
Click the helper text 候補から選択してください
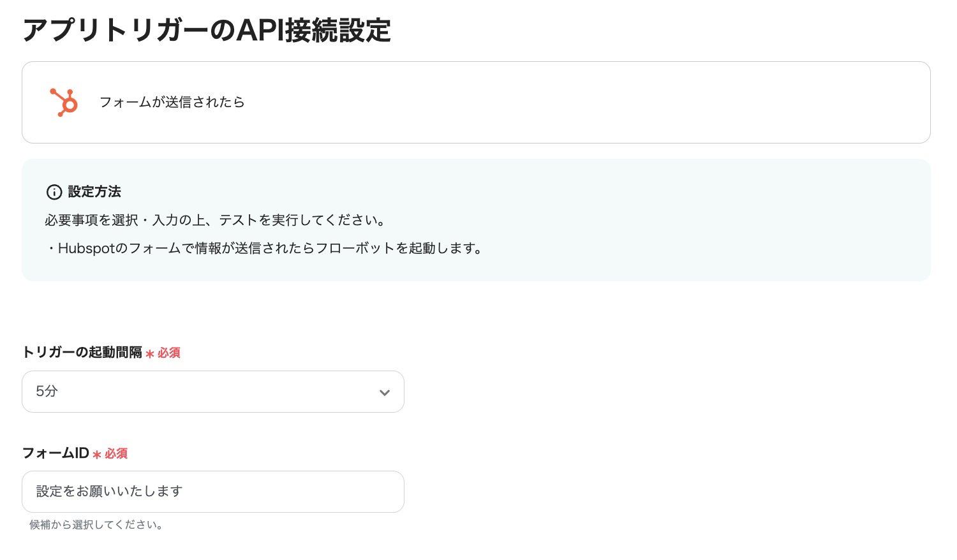click(96, 525)
